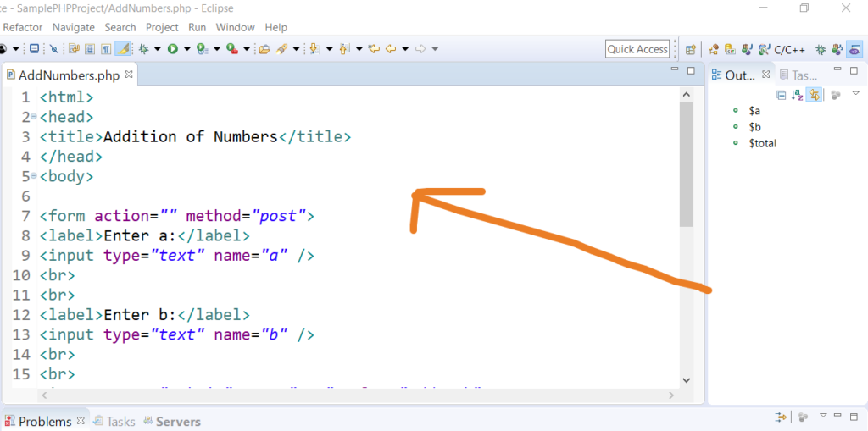Click the Open Type folder icon in toolbar
Viewport: 868px width, 431px height.
[264, 49]
